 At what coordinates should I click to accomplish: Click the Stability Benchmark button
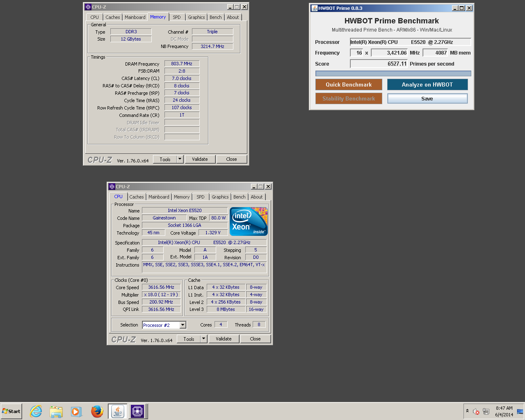349,98
